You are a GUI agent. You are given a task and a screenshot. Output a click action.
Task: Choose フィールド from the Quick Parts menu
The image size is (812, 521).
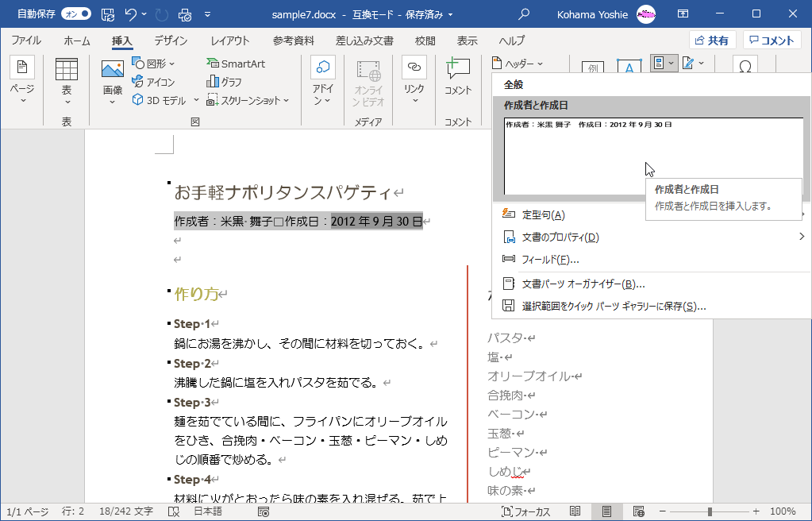(550, 259)
